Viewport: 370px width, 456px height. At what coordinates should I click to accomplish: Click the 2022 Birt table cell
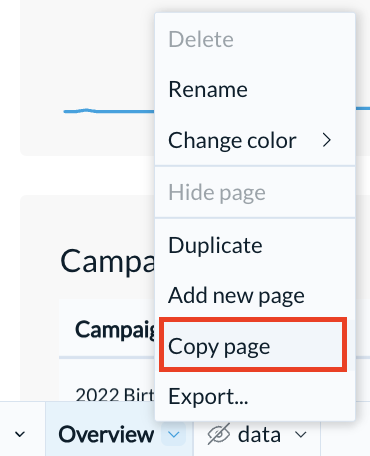pyautogui.click(x=115, y=395)
